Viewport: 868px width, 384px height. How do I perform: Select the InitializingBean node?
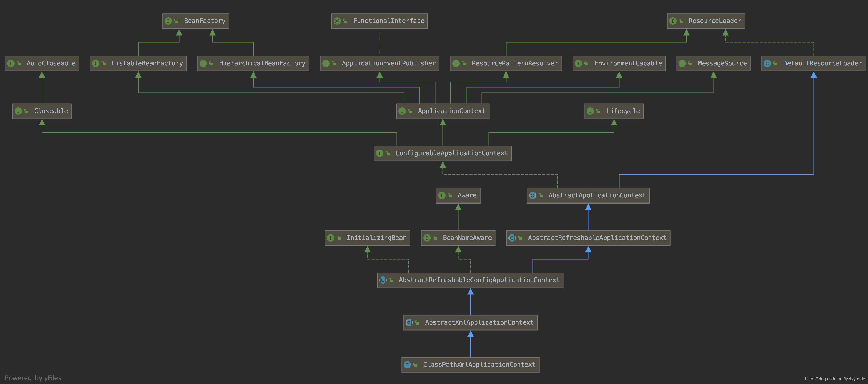point(376,238)
